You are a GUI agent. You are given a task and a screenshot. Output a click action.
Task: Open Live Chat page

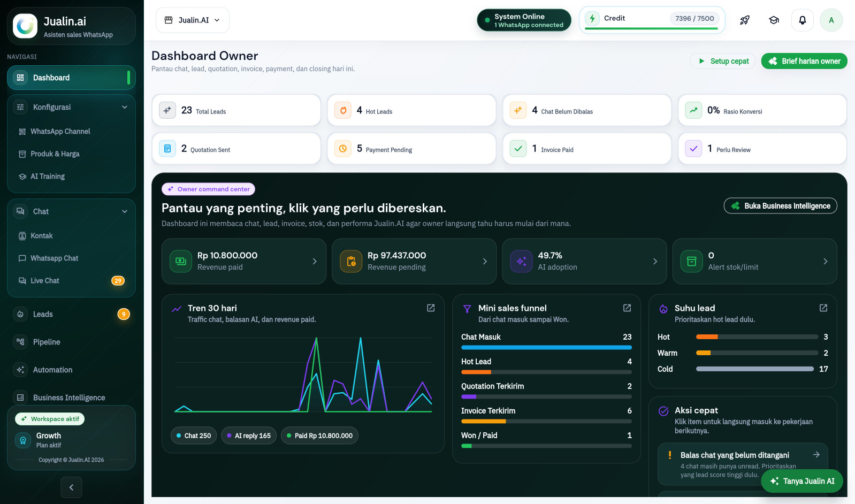tap(71, 280)
